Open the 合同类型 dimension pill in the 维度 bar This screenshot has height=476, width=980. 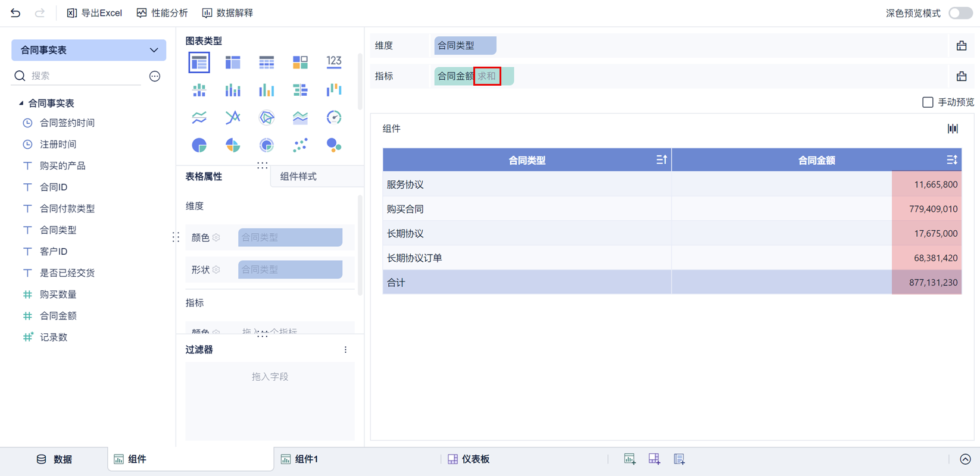pos(465,45)
